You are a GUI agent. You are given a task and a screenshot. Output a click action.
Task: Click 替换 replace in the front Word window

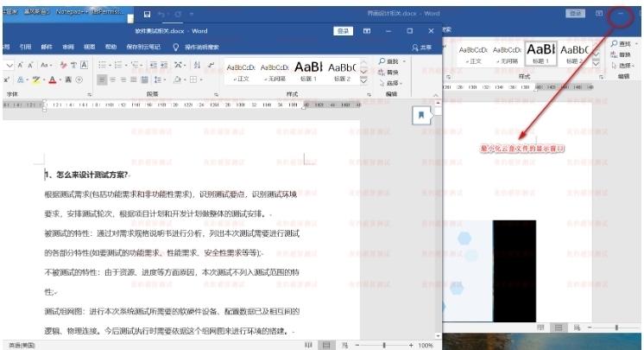[389, 73]
